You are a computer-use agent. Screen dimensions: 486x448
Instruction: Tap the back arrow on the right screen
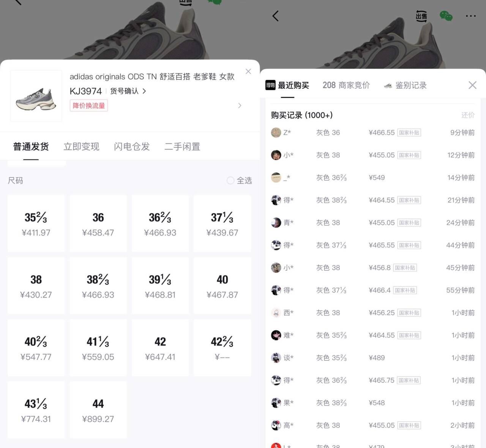[276, 16]
